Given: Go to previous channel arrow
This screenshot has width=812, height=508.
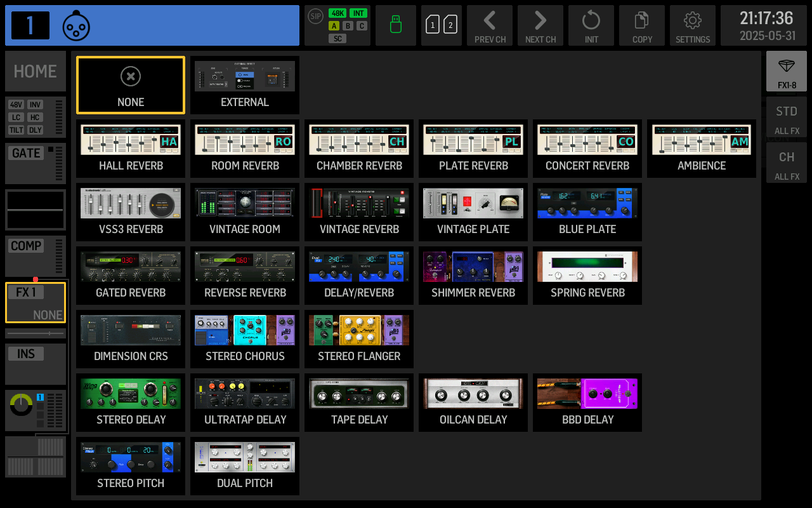Looking at the screenshot, I should [x=490, y=25].
